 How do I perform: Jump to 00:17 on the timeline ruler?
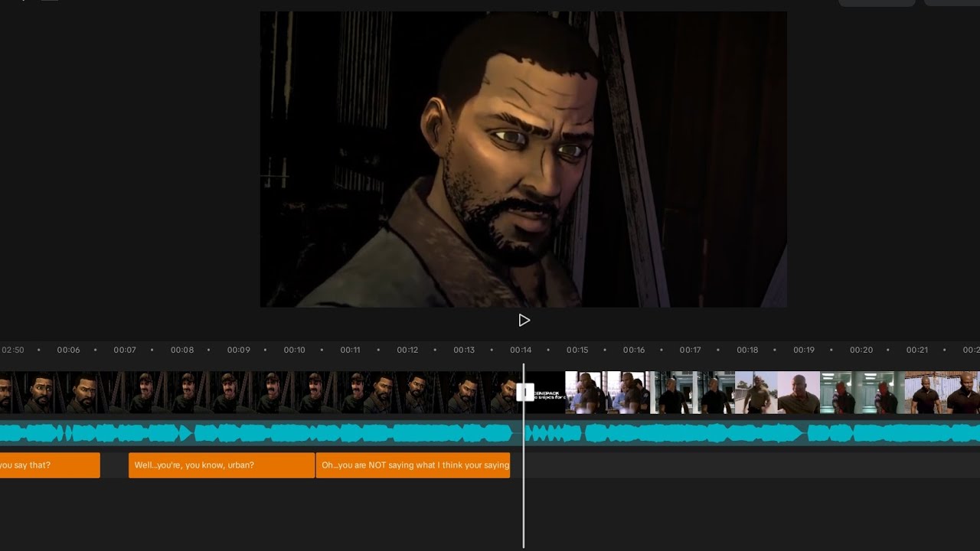coord(691,350)
